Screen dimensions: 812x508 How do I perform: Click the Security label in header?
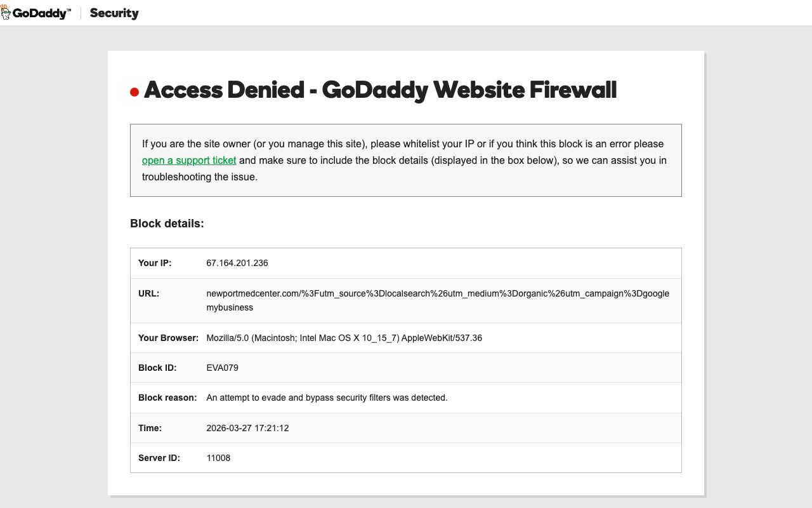click(114, 13)
